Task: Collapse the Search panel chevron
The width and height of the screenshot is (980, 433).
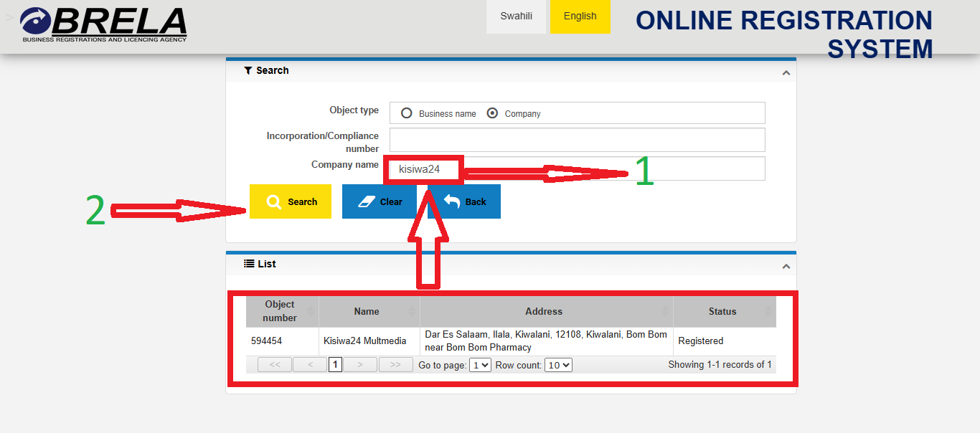Action: tap(786, 72)
